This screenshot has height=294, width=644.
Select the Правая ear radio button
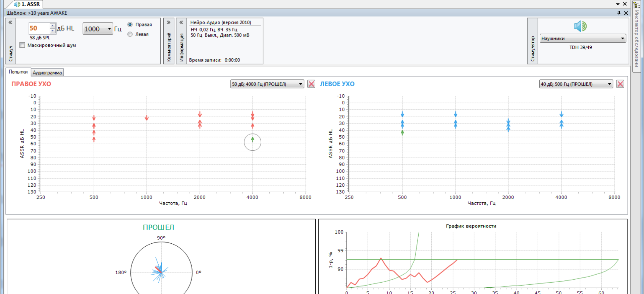coord(130,24)
